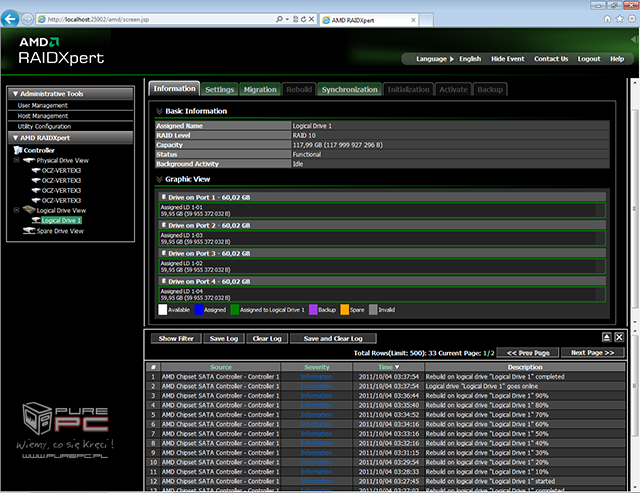The height and width of the screenshot is (493, 640).
Task: Collapse the Basic Information section
Action: coord(159,111)
